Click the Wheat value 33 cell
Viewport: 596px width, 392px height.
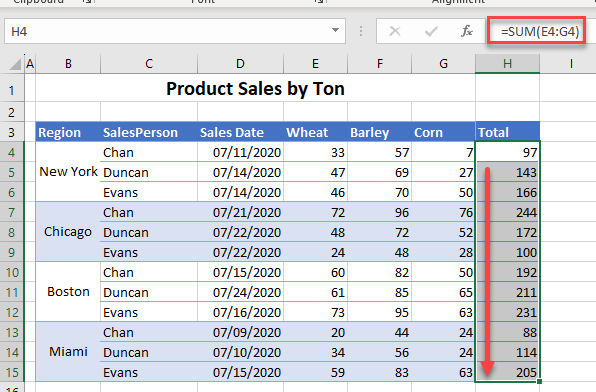point(315,152)
